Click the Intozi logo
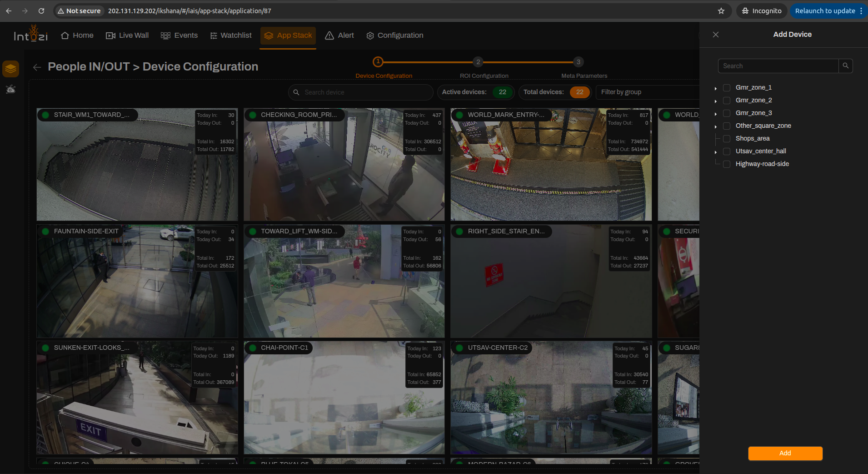 tap(30, 34)
